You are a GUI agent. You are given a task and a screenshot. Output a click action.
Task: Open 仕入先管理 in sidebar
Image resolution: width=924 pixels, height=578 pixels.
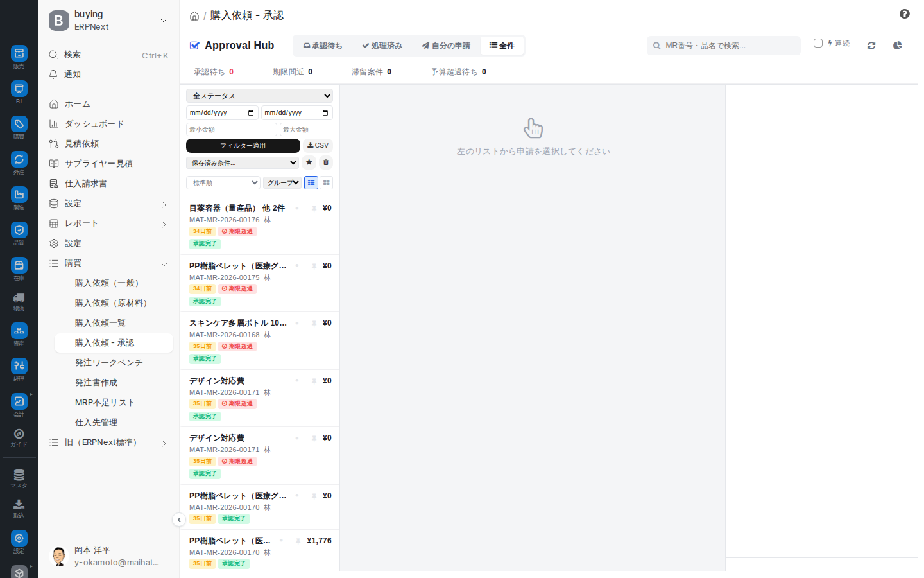click(96, 423)
